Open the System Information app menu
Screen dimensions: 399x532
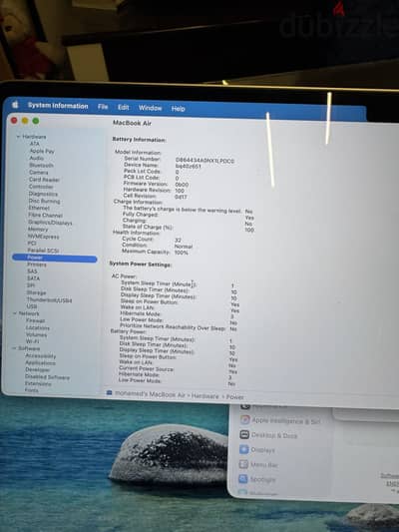tap(58, 106)
